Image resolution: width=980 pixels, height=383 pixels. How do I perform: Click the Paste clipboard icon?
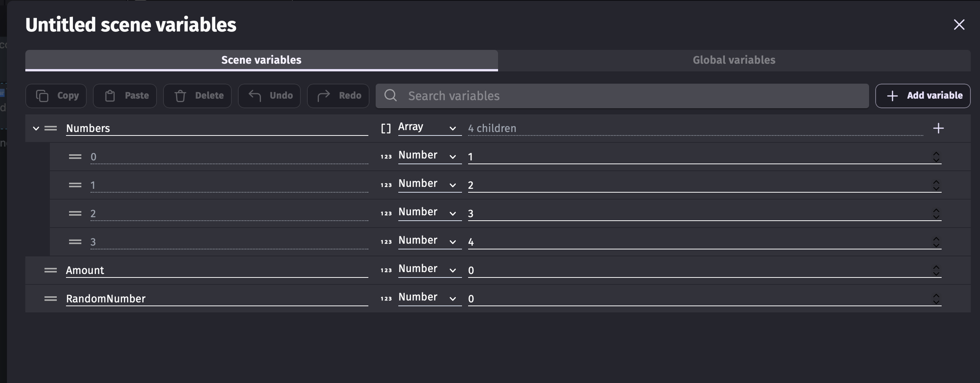tap(110, 96)
